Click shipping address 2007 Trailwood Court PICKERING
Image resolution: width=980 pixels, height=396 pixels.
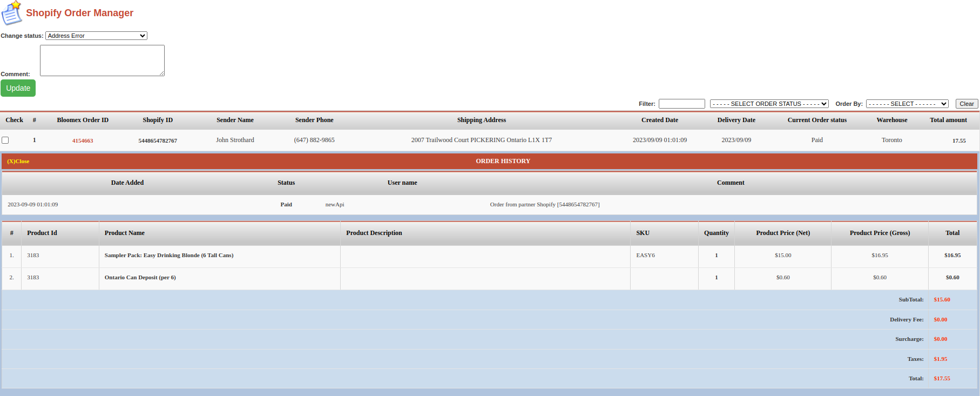(482, 140)
